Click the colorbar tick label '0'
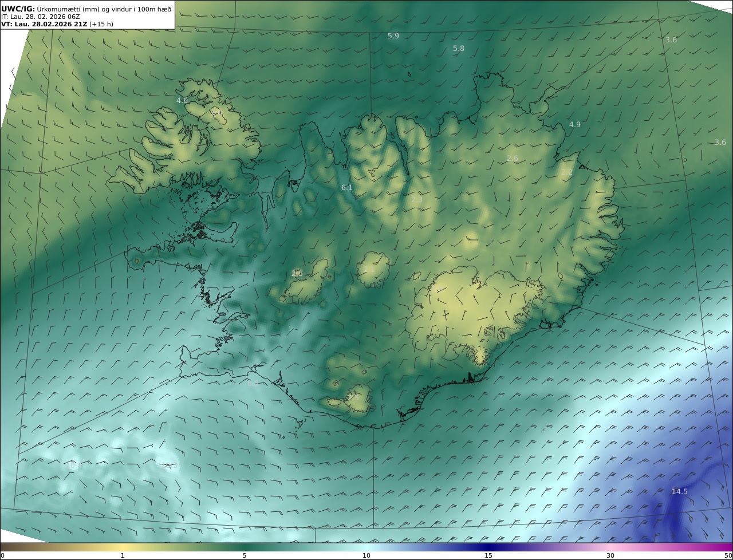Viewport: 733px width, 560px height. [2, 555]
